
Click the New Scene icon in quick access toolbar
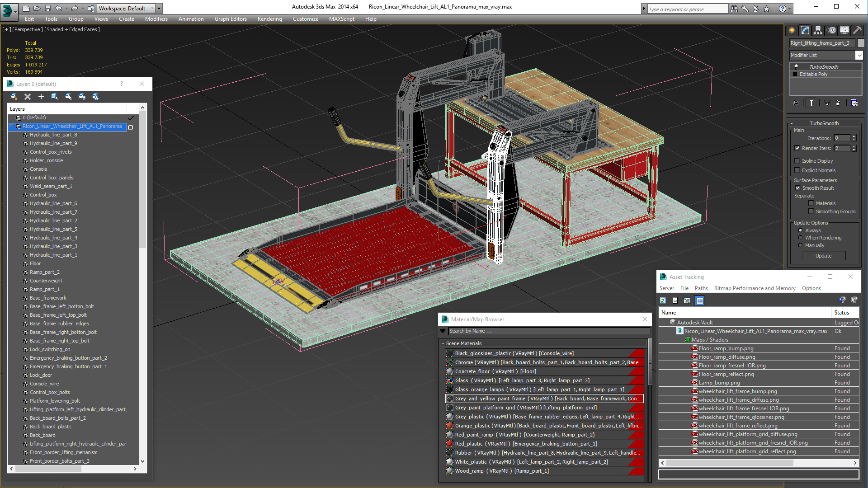[26, 8]
